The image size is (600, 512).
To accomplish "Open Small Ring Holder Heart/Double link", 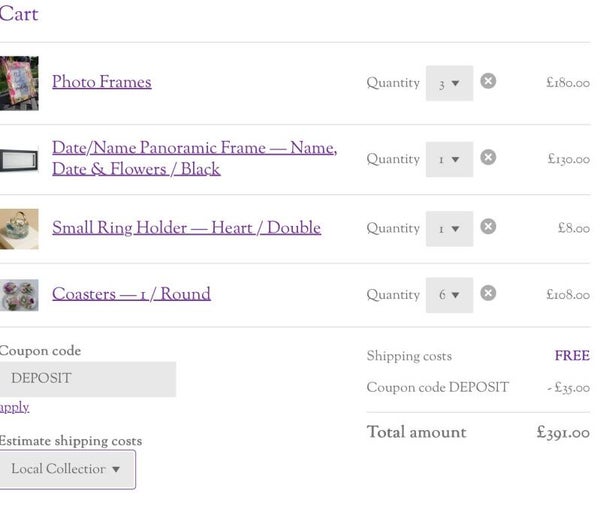I will 186,228.
